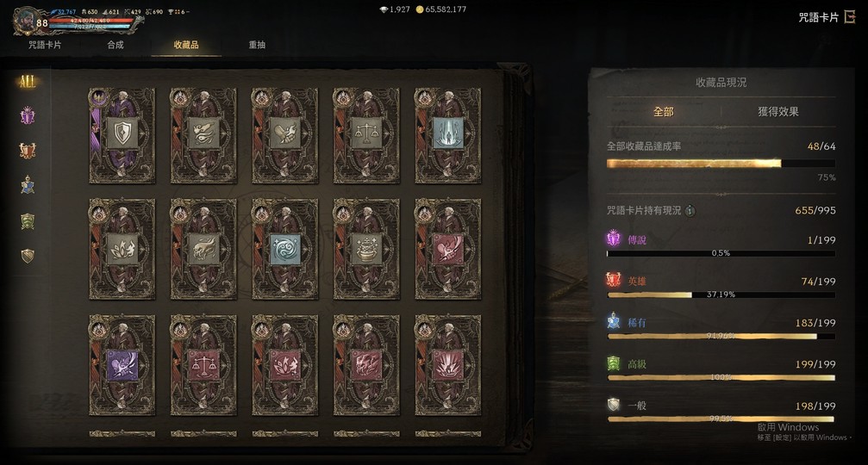Switch to the 重抽 tab
The width and height of the screenshot is (868, 465).
[x=257, y=45]
